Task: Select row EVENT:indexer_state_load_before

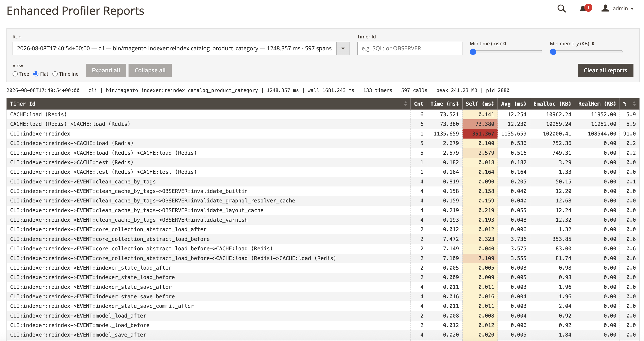Action: pyautogui.click(x=323, y=277)
